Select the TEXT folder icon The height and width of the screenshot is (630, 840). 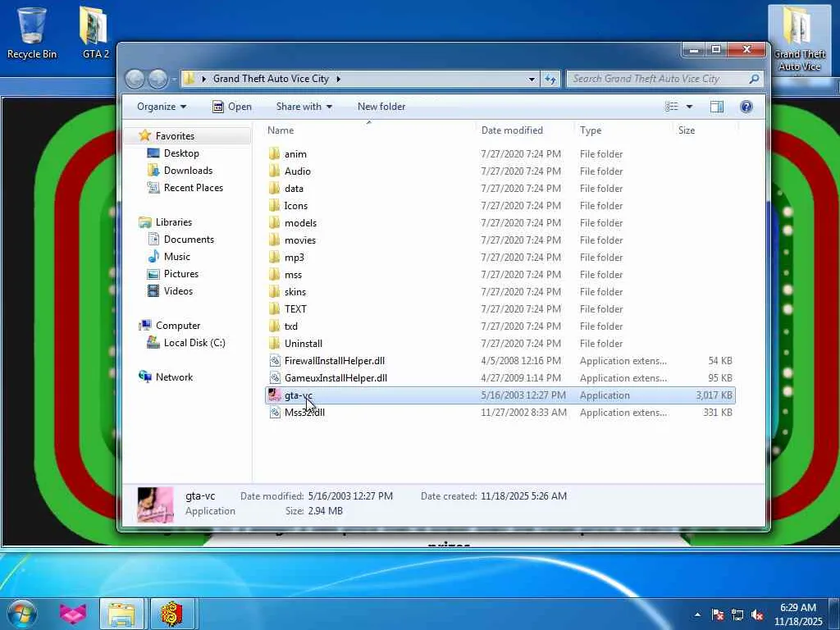[x=274, y=308]
